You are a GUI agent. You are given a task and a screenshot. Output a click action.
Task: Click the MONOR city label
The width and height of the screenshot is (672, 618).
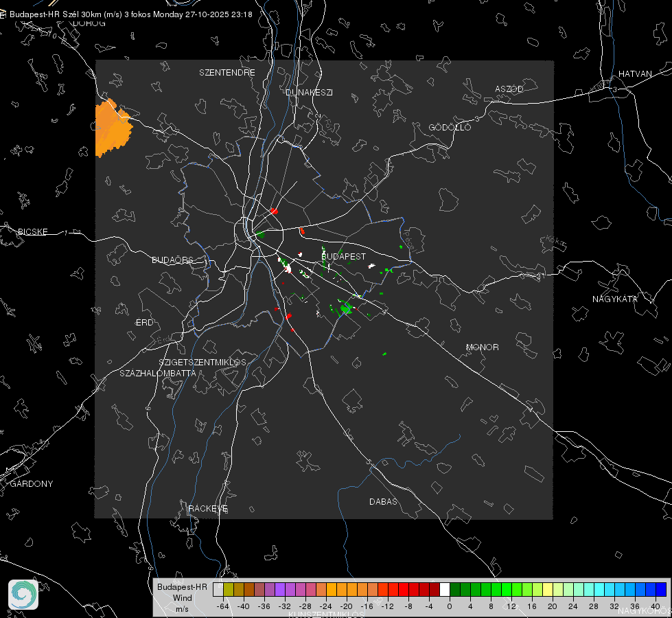[x=482, y=347]
